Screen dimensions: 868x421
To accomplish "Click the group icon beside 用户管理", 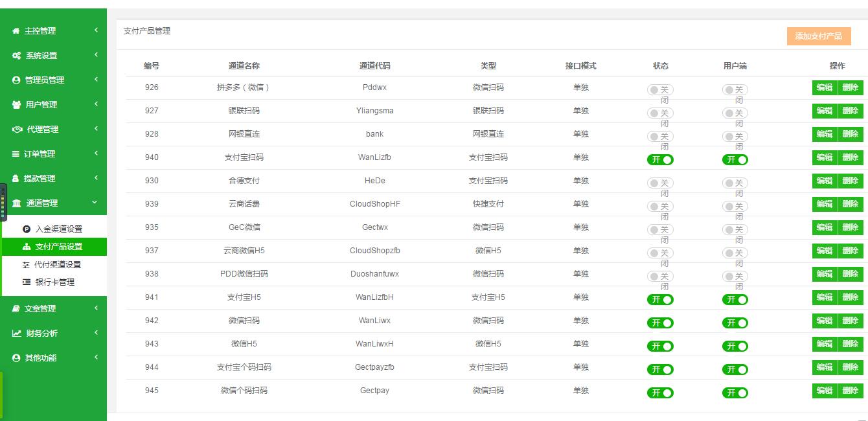I will pyautogui.click(x=16, y=105).
